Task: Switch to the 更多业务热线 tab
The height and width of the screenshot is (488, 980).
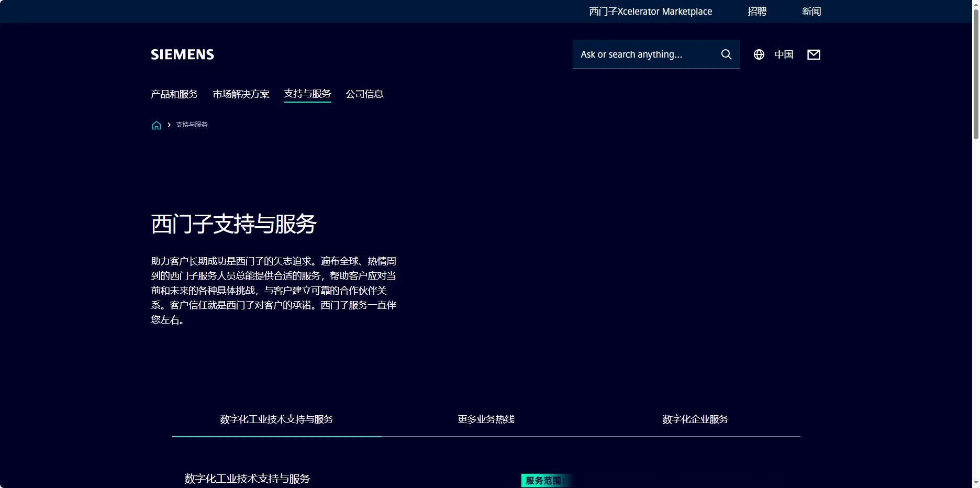Action: (x=486, y=419)
